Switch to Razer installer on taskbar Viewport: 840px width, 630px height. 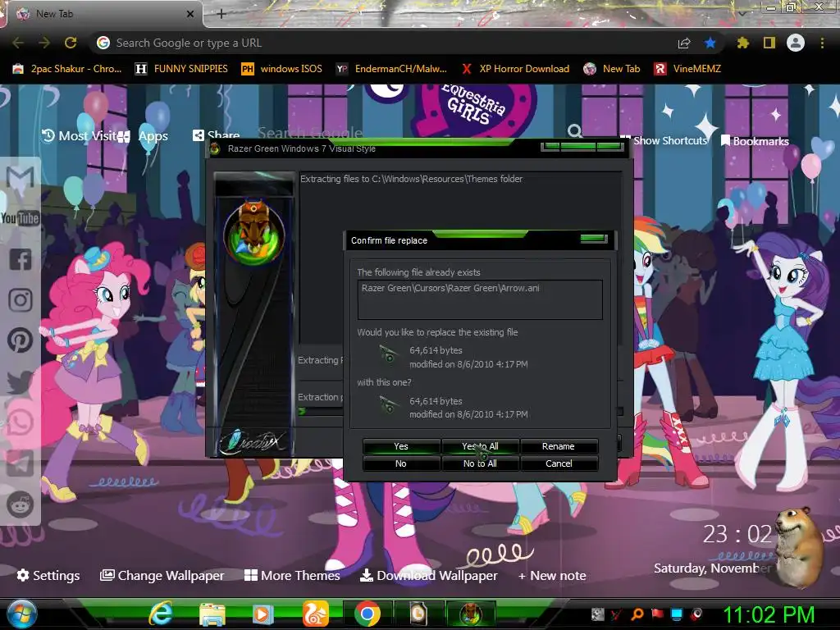471,614
